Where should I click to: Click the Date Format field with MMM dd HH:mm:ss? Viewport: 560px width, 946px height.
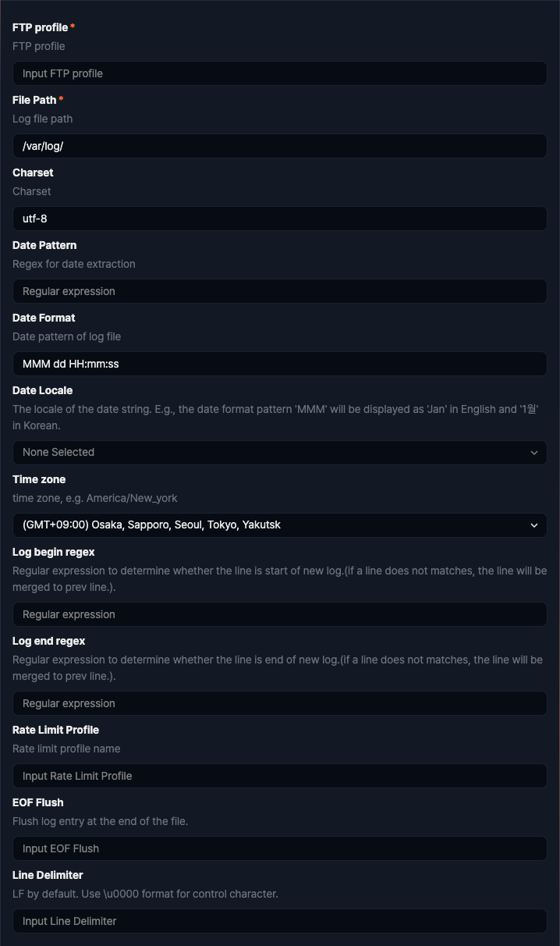coord(280,363)
